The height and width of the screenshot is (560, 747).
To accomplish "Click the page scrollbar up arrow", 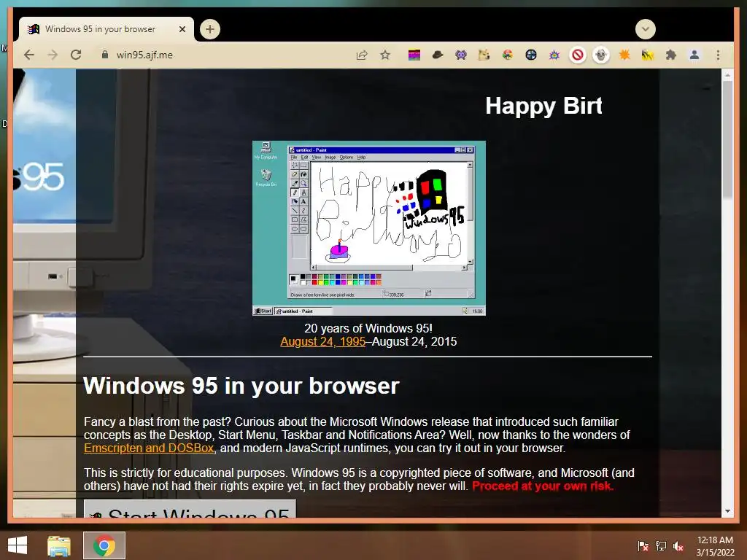I will 727,75.
